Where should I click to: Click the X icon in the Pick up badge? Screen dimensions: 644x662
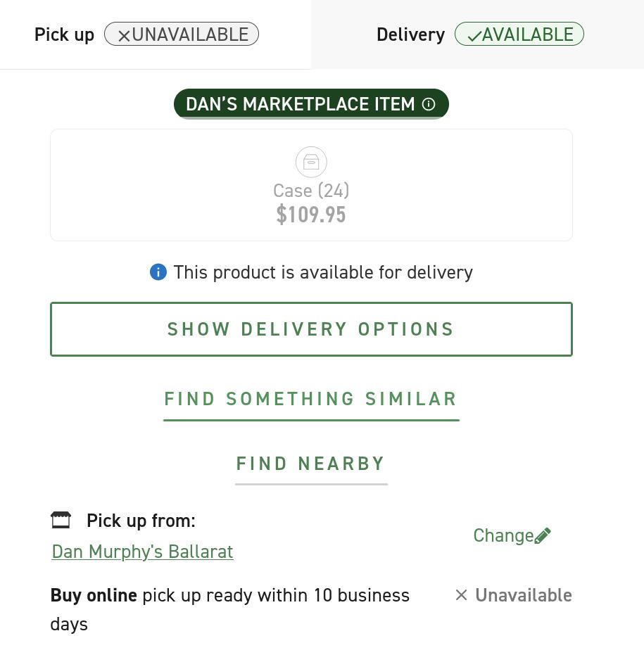[x=124, y=35]
